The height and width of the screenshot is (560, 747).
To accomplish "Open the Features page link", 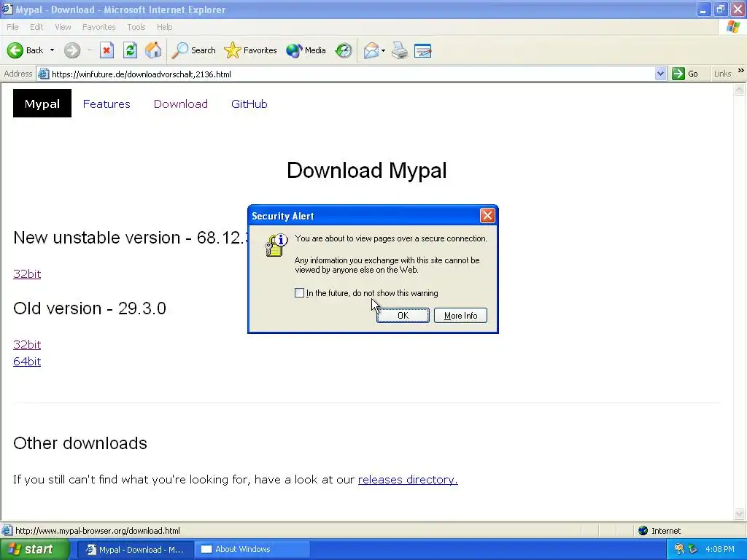I will (107, 104).
